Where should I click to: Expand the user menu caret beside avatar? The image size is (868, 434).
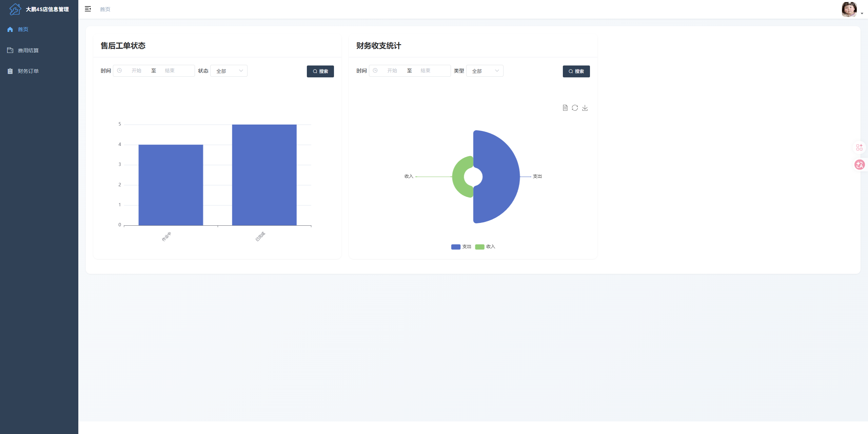pyautogui.click(x=862, y=14)
